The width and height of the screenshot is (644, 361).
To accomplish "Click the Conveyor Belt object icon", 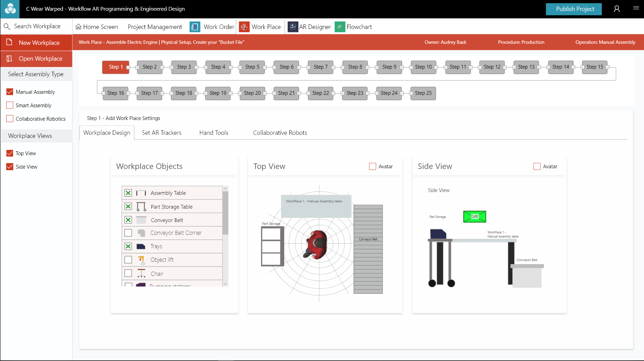I will coord(141,220).
